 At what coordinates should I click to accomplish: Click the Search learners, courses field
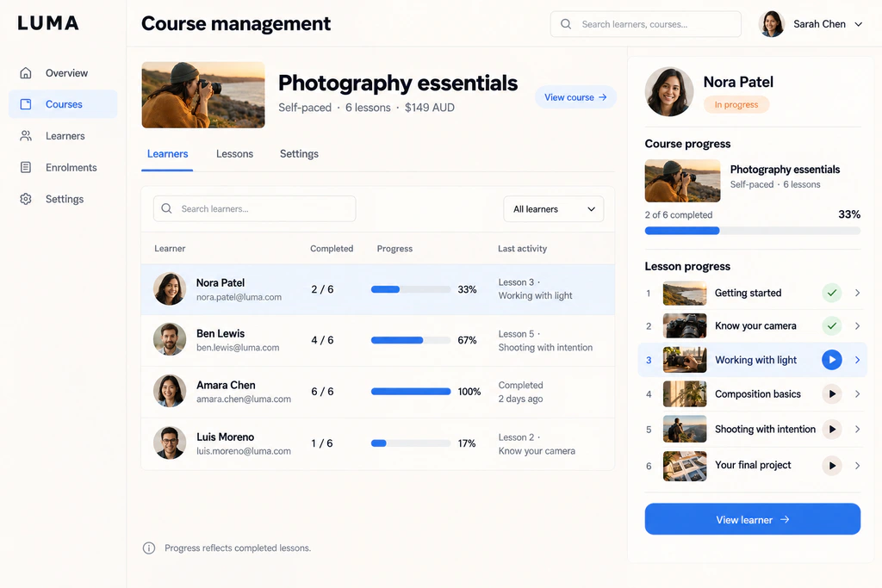(x=646, y=24)
